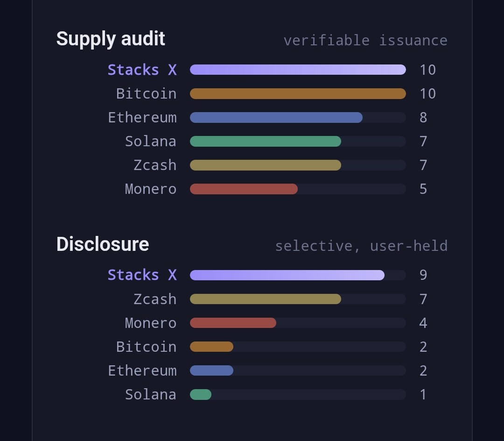Screen dimensions: 504x441
Task: Select Zcash label in Disclosure
Action: 155,299
